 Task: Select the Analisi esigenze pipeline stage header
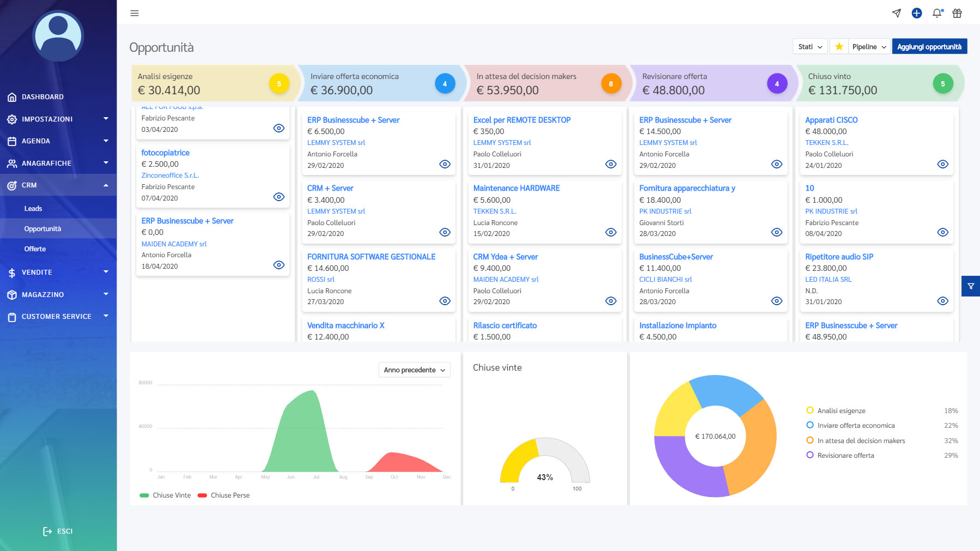215,83
